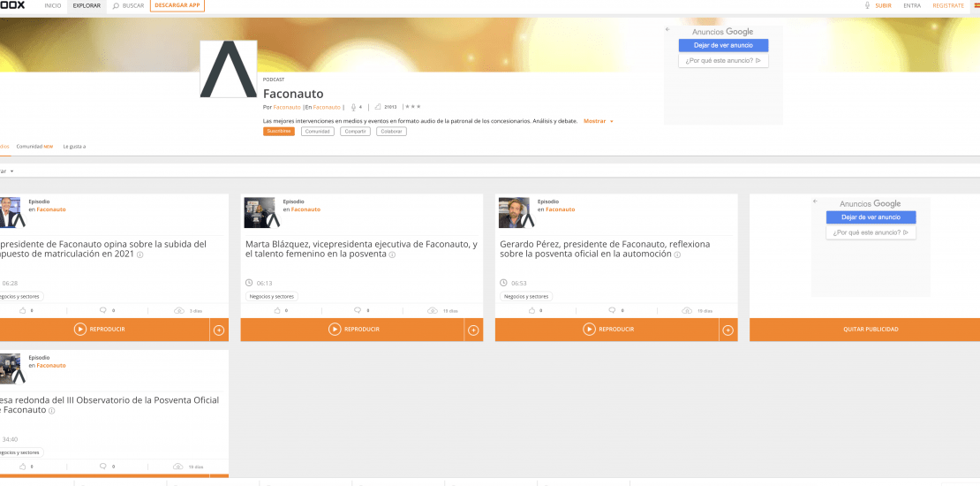Click Marta Blázquez episode thumbnail
Image resolution: width=980 pixels, height=486 pixels.
coord(260,213)
